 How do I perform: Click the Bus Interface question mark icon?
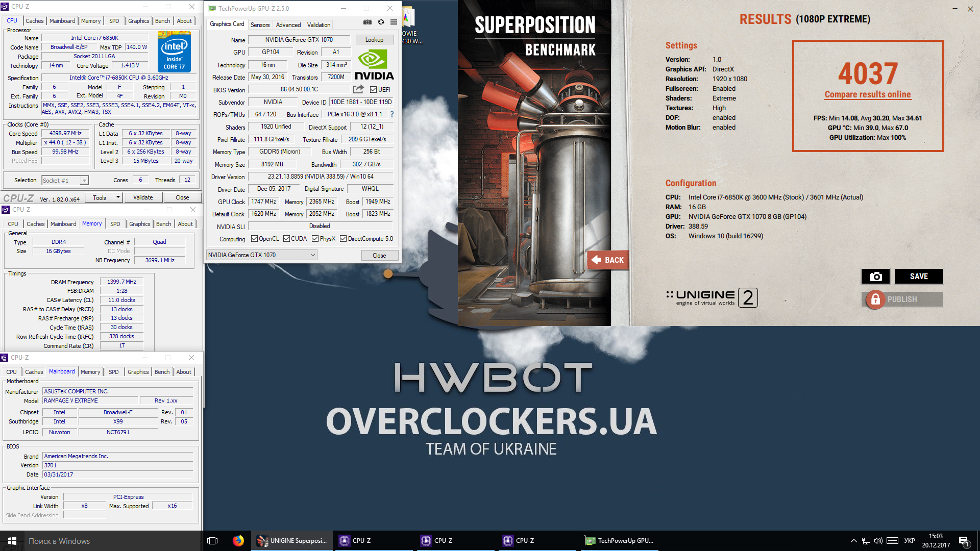(392, 114)
